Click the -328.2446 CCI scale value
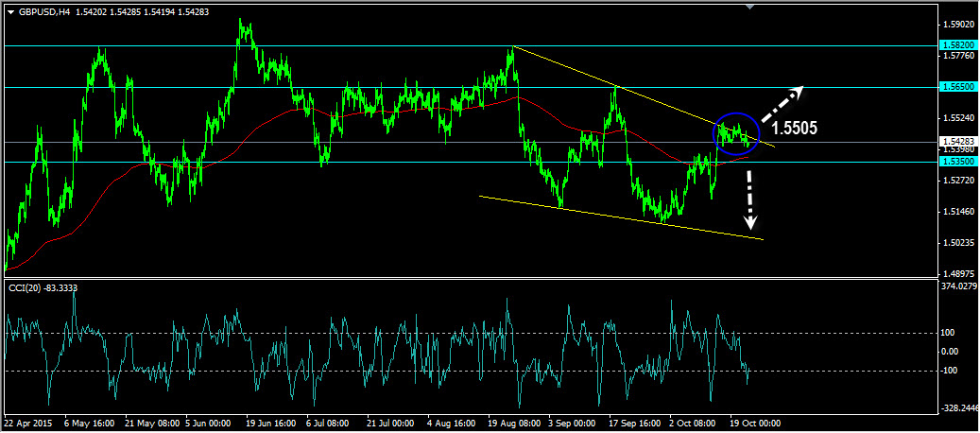Screen dimensions: 980x433 (959, 408)
